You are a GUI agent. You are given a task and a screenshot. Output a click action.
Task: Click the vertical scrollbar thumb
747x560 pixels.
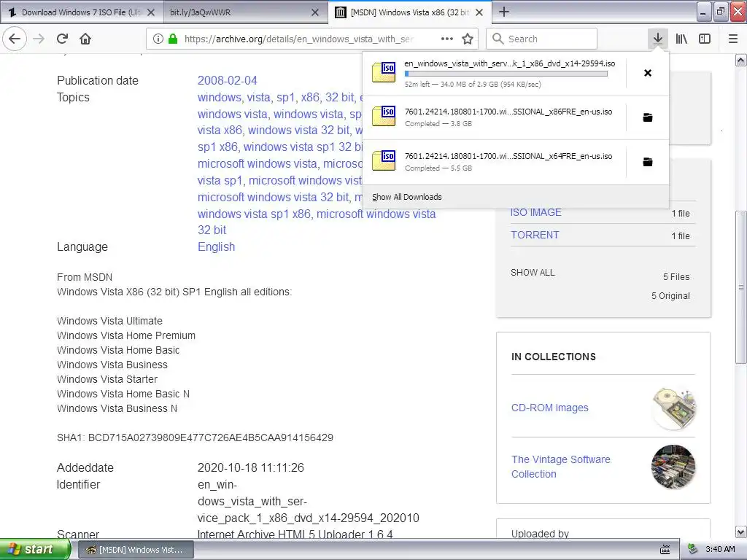tap(741, 287)
